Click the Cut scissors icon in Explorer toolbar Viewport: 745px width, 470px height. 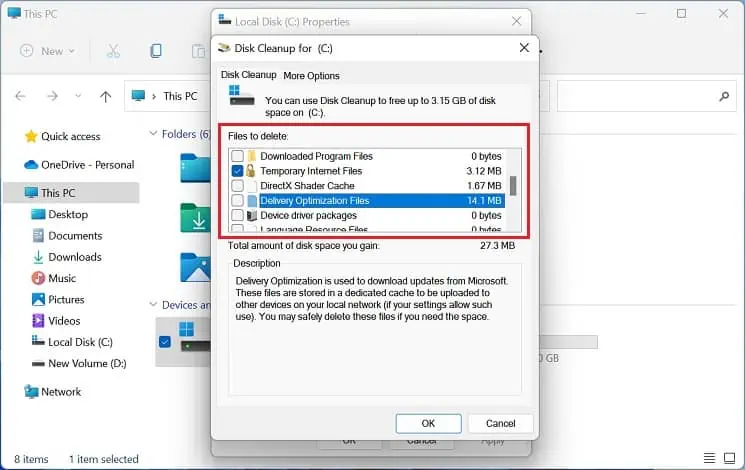[x=113, y=51]
